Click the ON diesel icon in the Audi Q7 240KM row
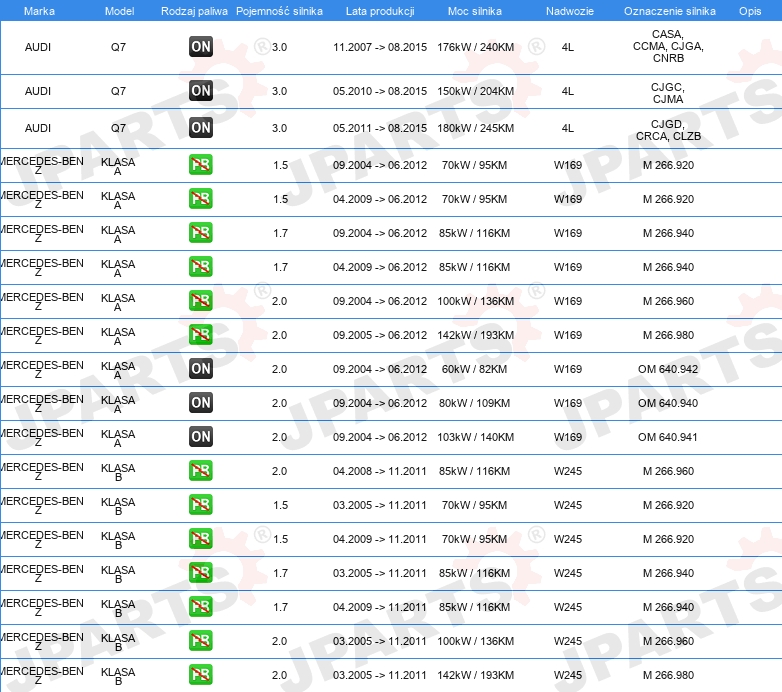Viewport: 782px width, 692px height. (201, 47)
